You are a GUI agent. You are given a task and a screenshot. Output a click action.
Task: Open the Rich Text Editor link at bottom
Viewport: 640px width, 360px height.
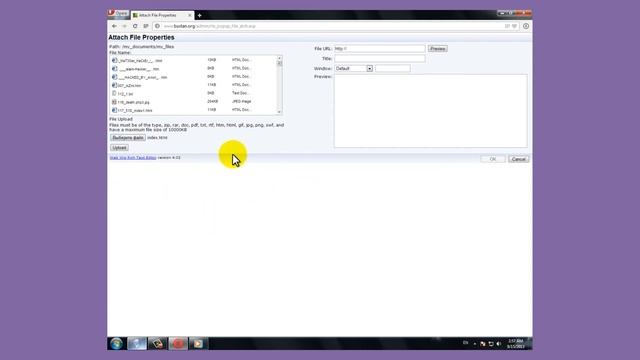click(x=133, y=158)
